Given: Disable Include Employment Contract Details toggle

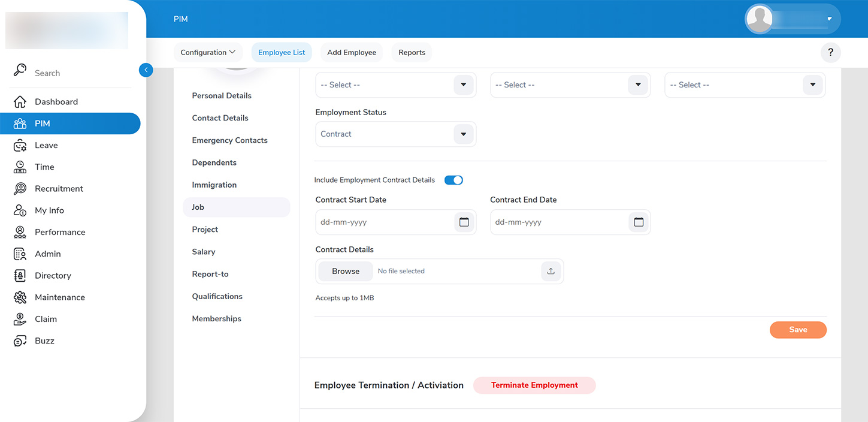Looking at the screenshot, I should [453, 180].
